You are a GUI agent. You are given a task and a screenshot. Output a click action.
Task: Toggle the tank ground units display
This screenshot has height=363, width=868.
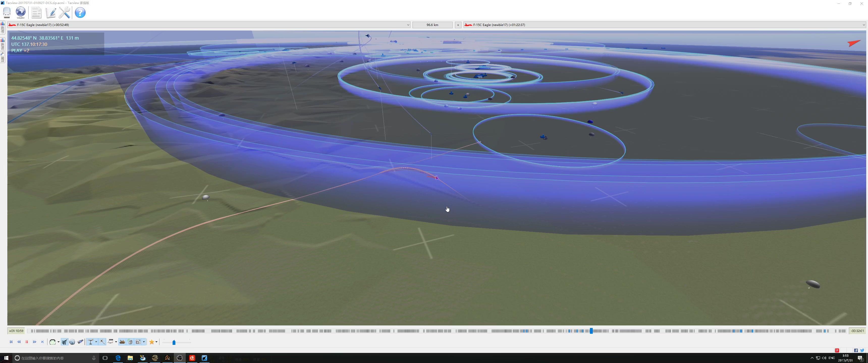[x=122, y=342]
